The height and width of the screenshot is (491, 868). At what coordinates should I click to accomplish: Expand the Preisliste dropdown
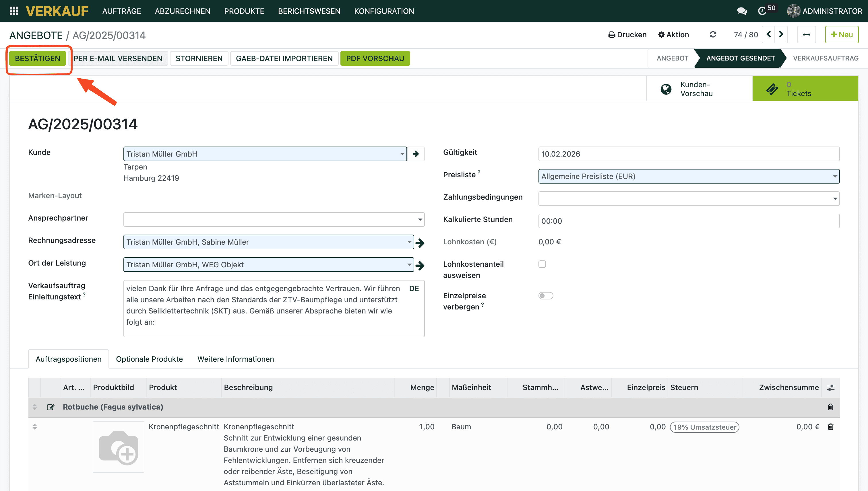click(835, 176)
